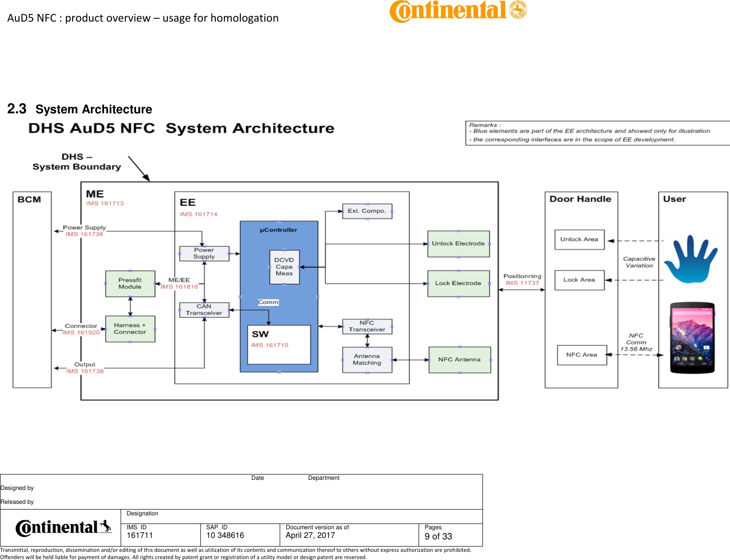The width and height of the screenshot is (730, 560).
Task: Click the Unlock Electrode green box
Action: tap(458, 244)
